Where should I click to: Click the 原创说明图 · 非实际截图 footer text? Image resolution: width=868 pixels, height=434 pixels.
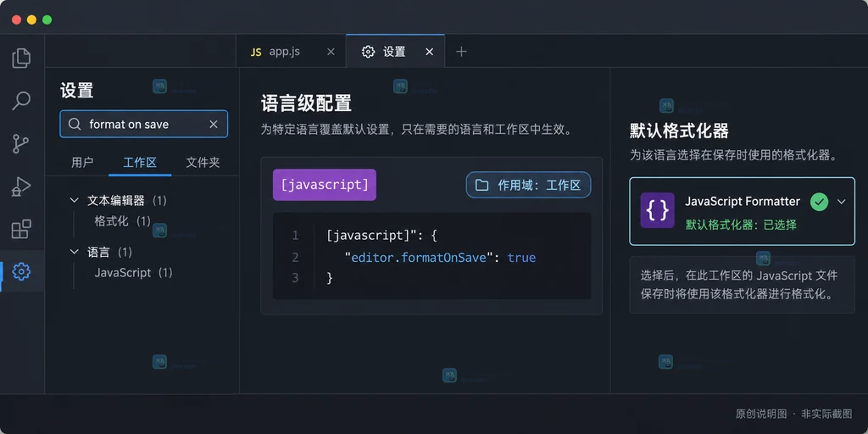[793, 414]
